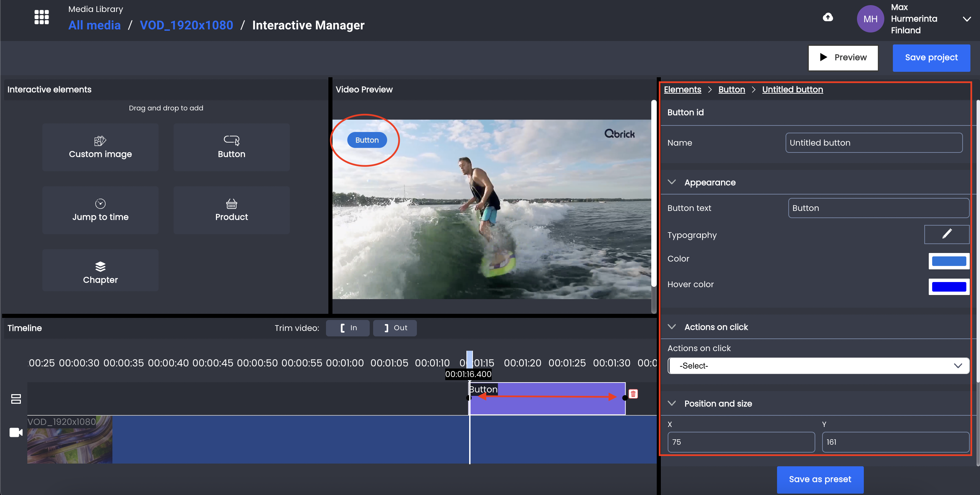Image resolution: width=980 pixels, height=495 pixels.
Task: Open the Actions on click -Select- dropdown
Action: click(818, 366)
